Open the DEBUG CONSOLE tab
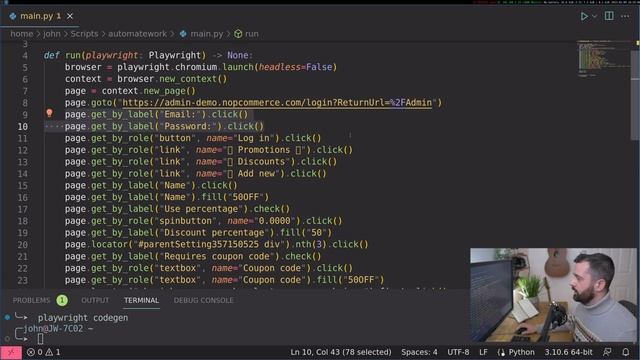Screen dimensions: 640x360 (204, 300)
